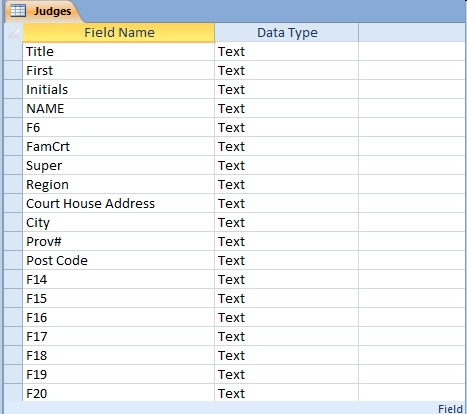
Task: Click the Prov# field name cell
Action: pos(119,241)
